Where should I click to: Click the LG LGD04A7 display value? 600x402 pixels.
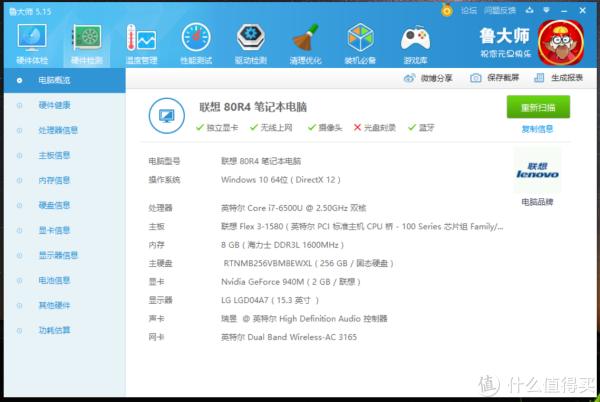tap(270, 300)
